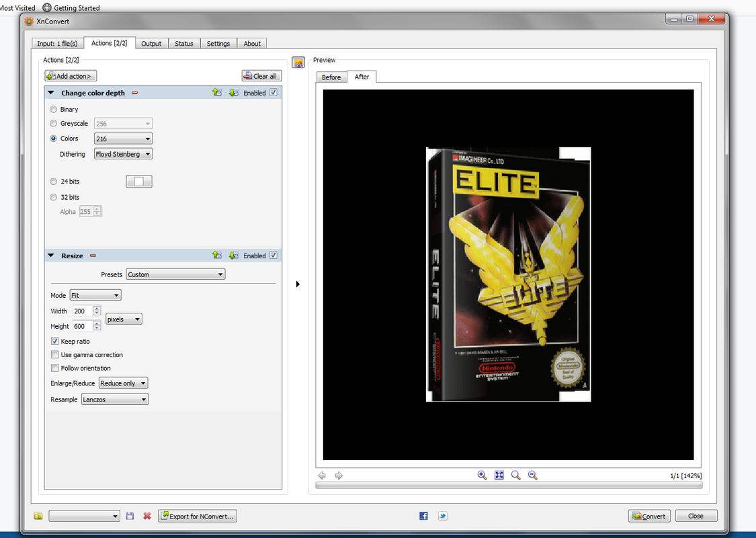Delete the selected script preset
The height and width of the screenshot is (538, 756).
click(x=147, y=516)
